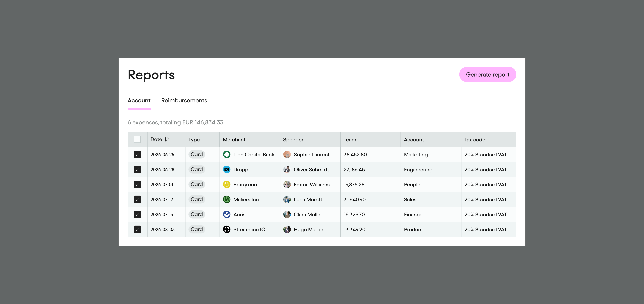Click the Streamline IQ merchant logo

[x=226, y=229]
